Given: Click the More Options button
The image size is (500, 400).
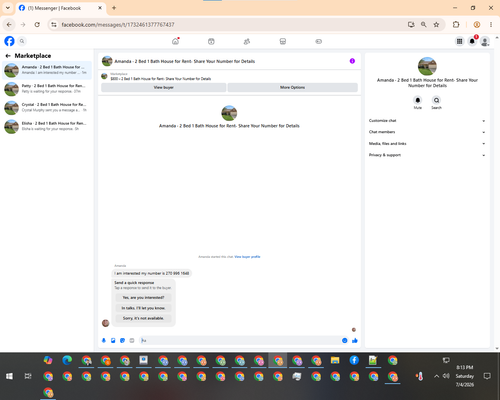Looking at the screenshot, I should click(x=293, y=87).
